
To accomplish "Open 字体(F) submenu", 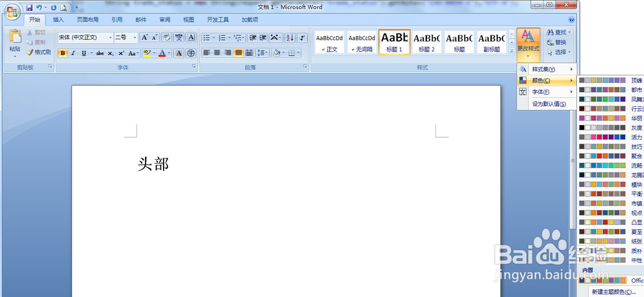I will click(546, 91).
